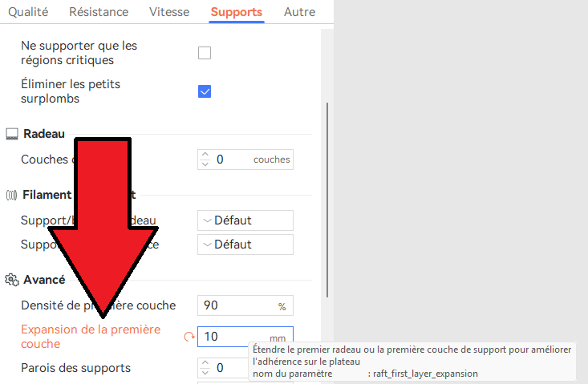Open the first Défaut filament dropdown
This screenshot has height=384, width=588.
coord(245,220)
